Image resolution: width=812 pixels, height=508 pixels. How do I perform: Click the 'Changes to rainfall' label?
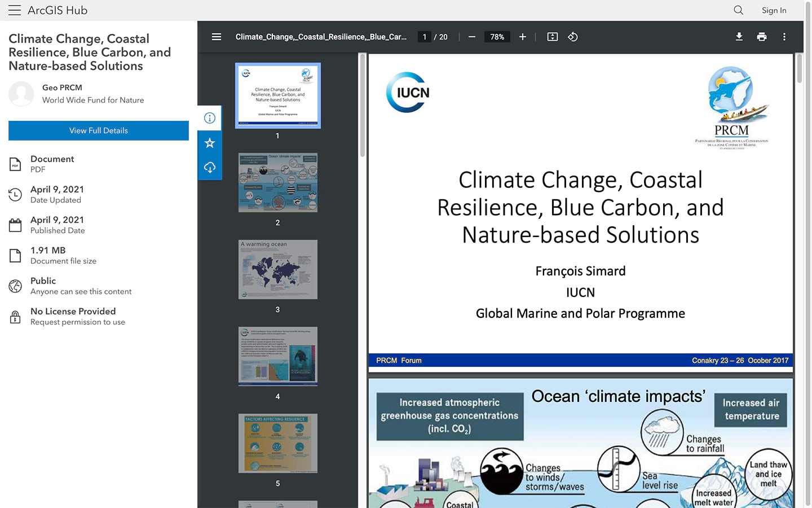[705, 444]
